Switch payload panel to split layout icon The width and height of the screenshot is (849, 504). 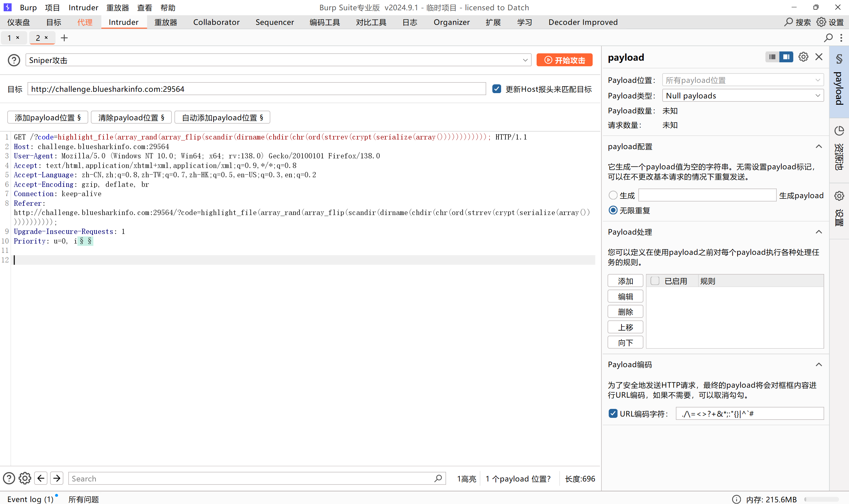tap(786, 57)
